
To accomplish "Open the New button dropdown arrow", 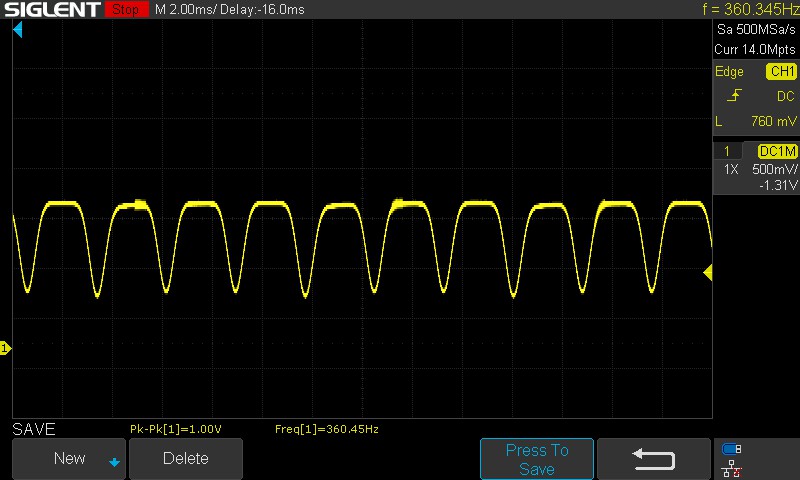I will pyautogui.click(x=114, y=462).
